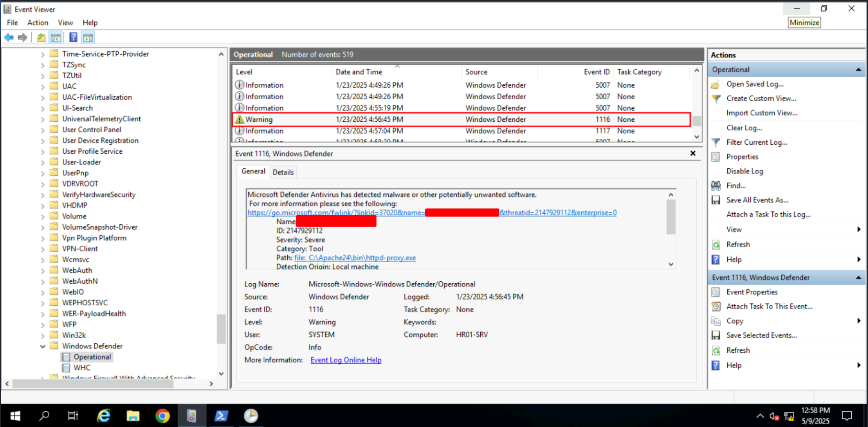The width and height of the screenshot is (868, 427).
Task: Click the Find binoculars icon
Action: coord(716,185)
